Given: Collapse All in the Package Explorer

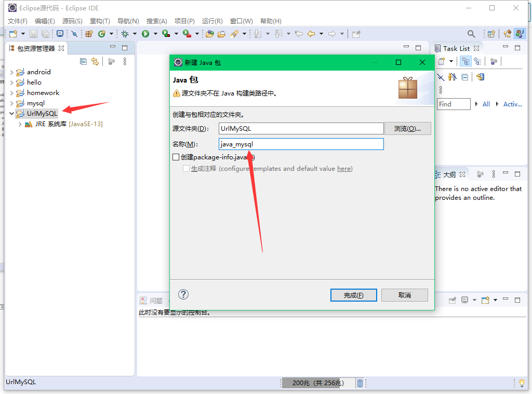Looking at the screenshot, I should pos(84,61).
